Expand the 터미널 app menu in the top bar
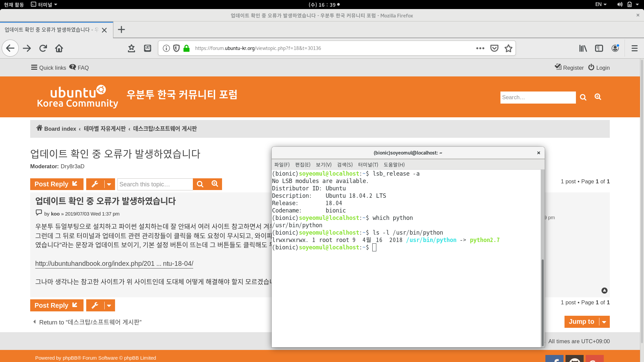 (44, 4)
